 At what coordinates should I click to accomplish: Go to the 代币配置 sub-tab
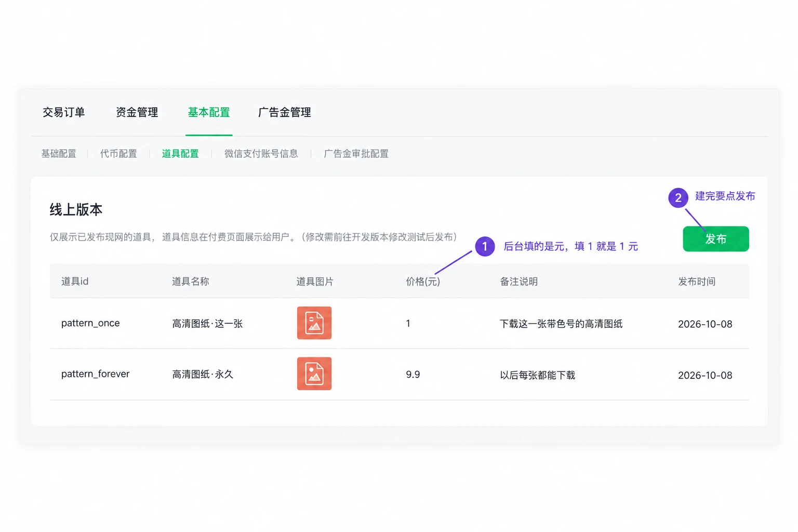[118, 154]
